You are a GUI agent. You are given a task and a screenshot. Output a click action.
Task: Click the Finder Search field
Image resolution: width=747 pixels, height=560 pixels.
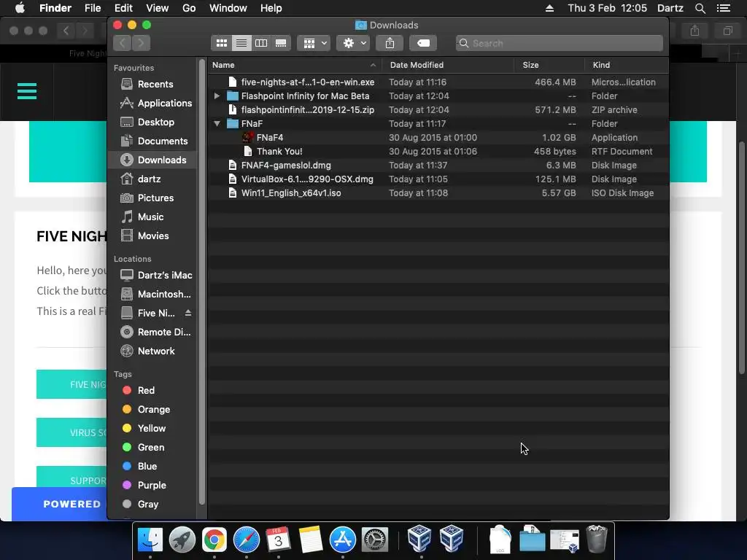point(560,43)
